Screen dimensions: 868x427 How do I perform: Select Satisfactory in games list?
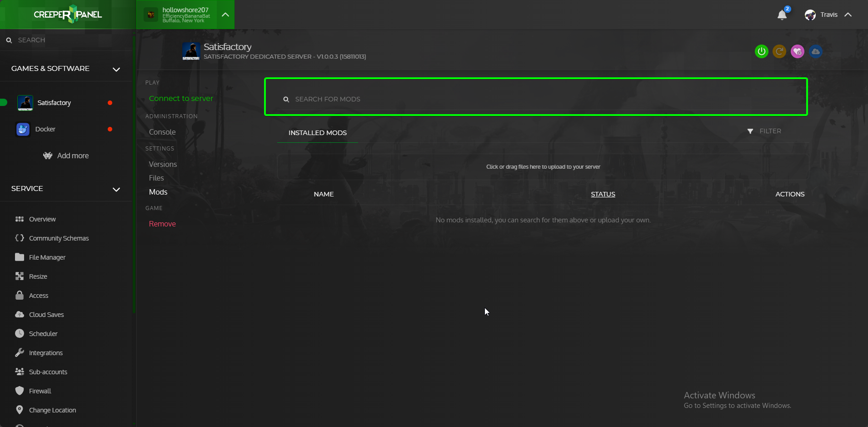pos(54,103)
